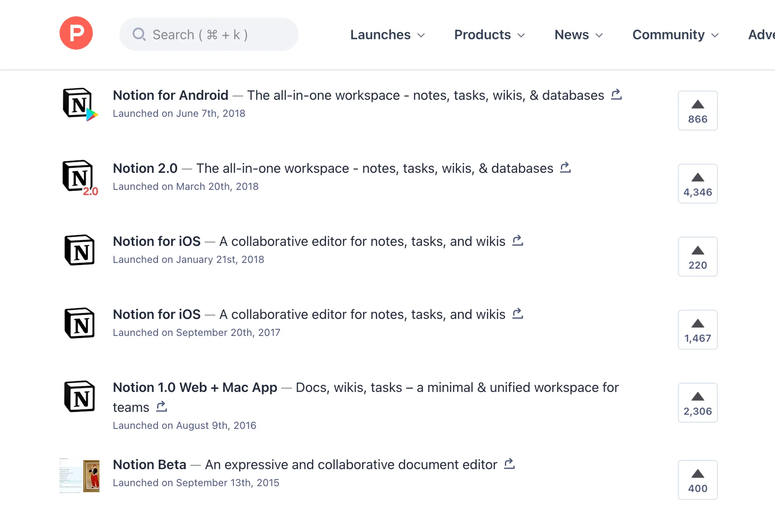Screen dimensions: 775x532
Task: Upvote Notion for Android with 866 votes
Action: click(x=697, y=110)
